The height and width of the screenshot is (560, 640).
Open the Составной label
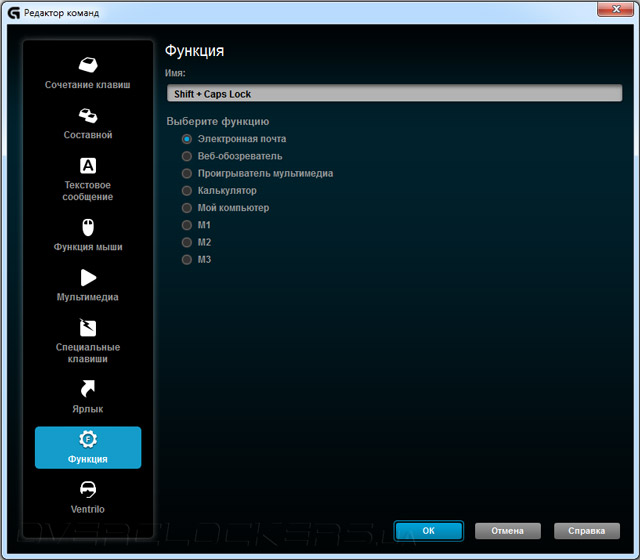(88, 135)
